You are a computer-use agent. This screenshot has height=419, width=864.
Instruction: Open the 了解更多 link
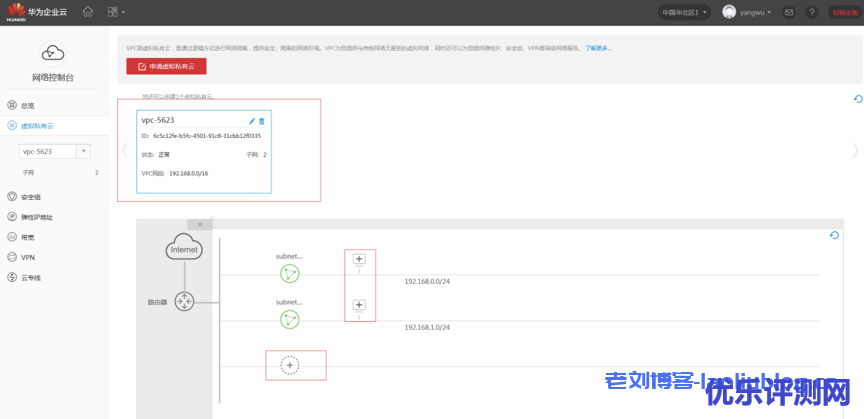point(598,48)
